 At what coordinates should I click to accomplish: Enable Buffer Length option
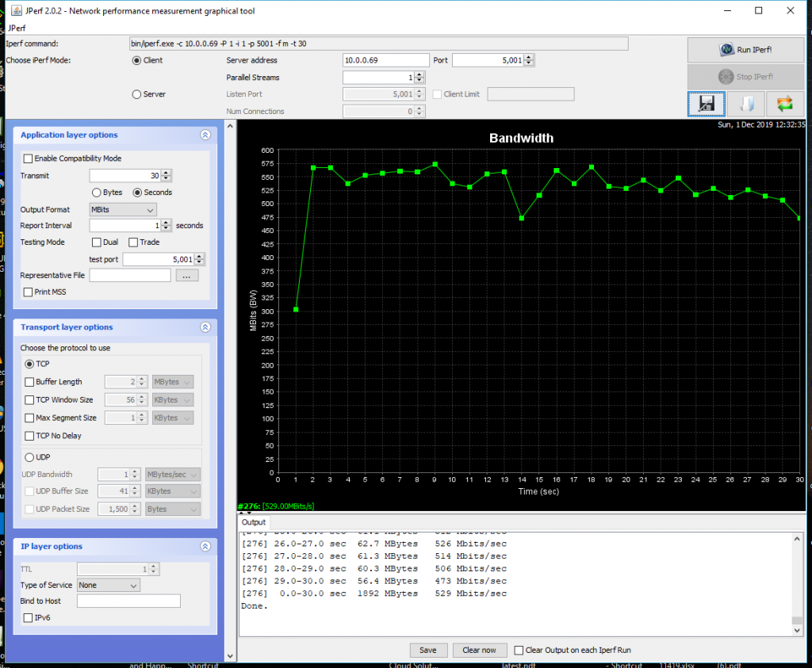(29, 382)
